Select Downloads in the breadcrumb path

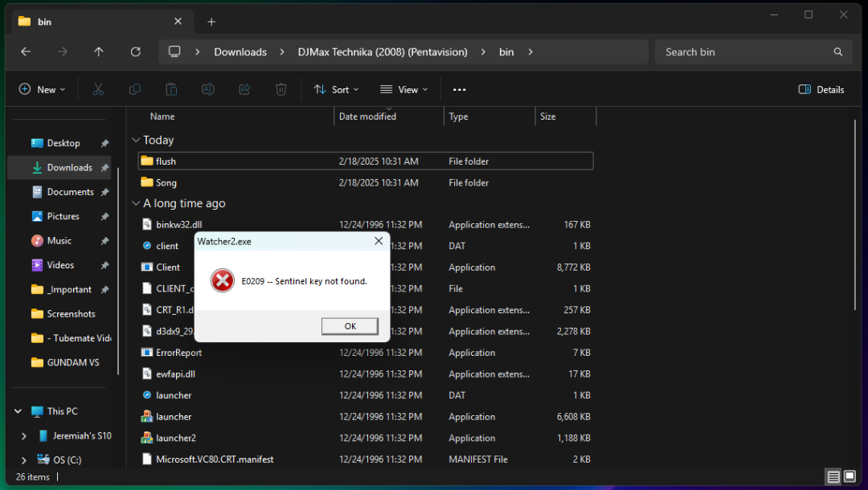pos(240,52)
